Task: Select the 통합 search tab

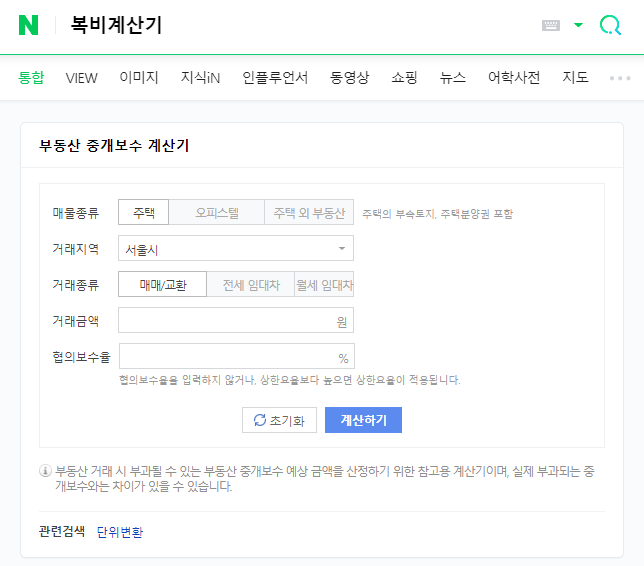Action: [31, 77]
